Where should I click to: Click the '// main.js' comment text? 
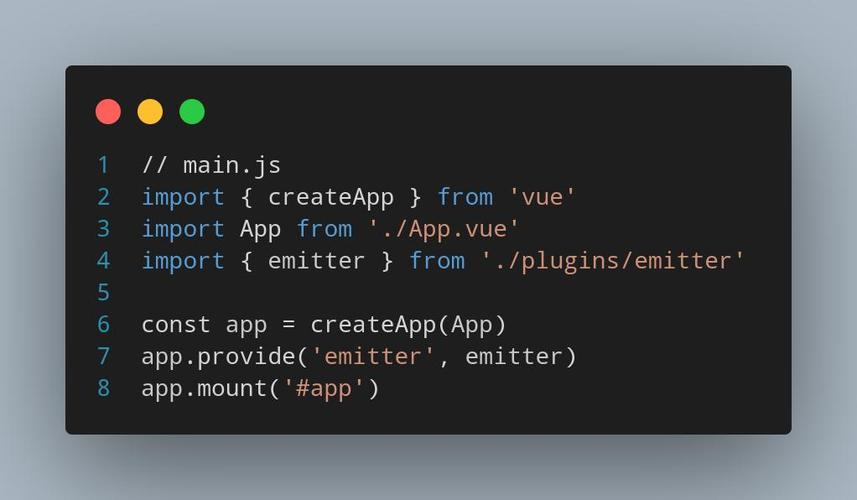[211, 166]
